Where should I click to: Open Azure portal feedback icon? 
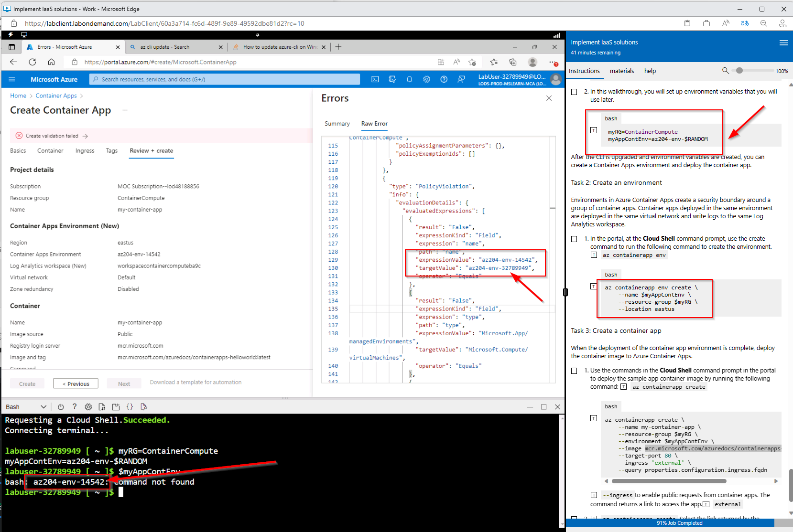[x=461, y=79]
